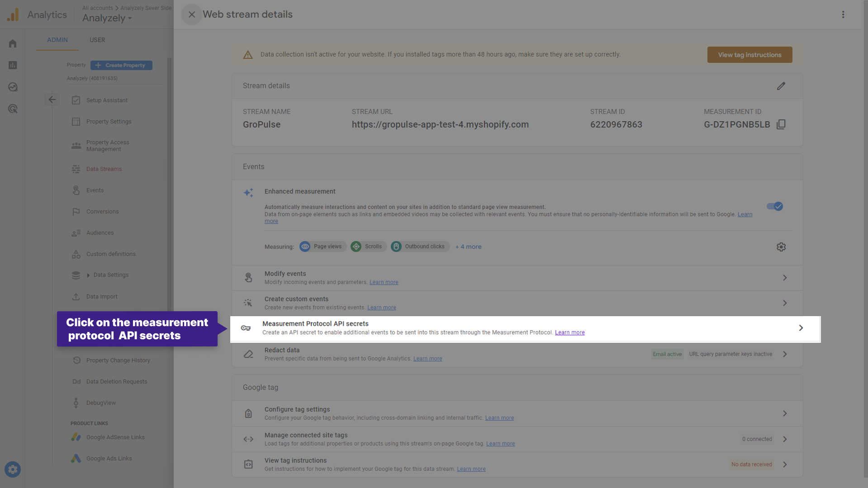The image size is (868, 488).
Task: Open Reports bar chart sidebar icon
Action: (13, 65)
